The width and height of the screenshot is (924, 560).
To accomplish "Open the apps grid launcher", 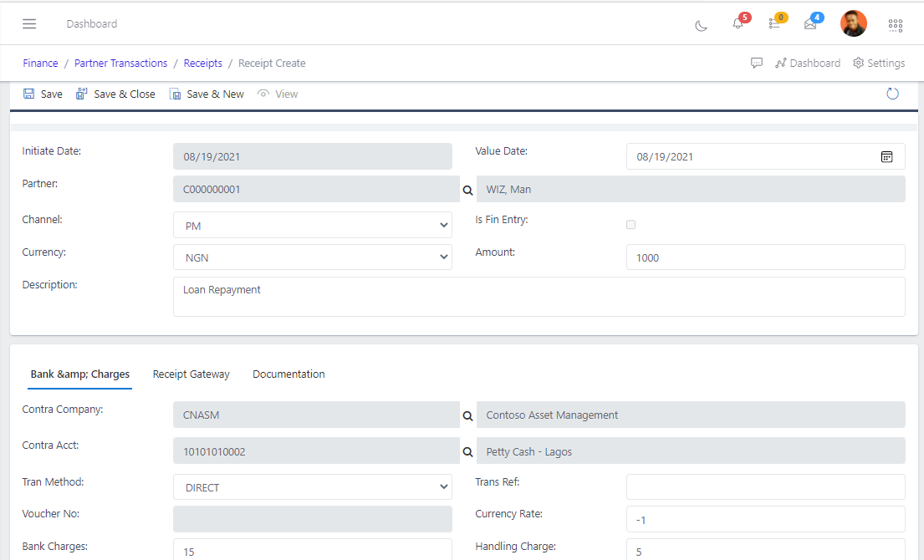I will 896,25.
